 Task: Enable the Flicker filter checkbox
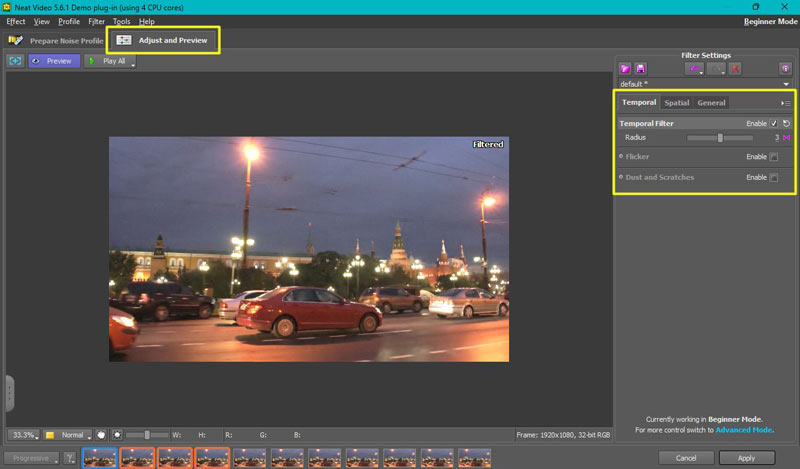774,157
